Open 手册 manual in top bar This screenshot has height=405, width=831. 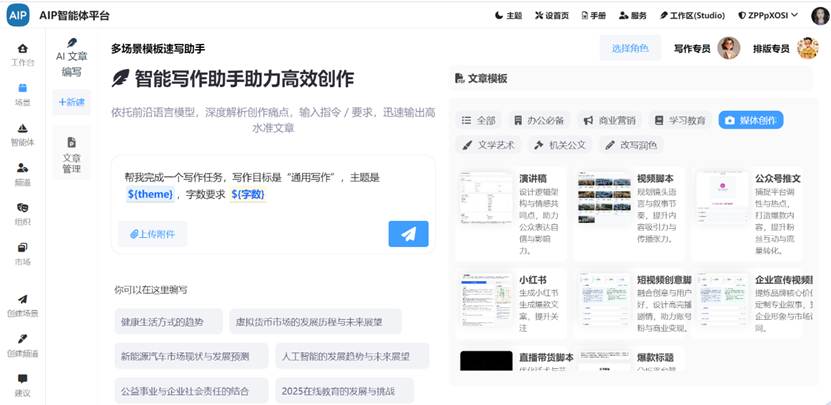pyautogui.click(x=594, y=15)
